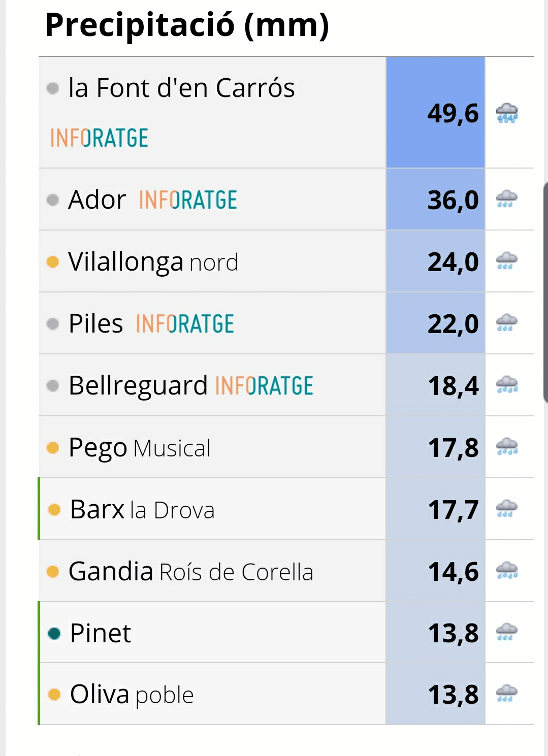Click the rain icon beside 49,6
Image resolution: width=548 pixels, height=756 pixels.
pyautogui.click(x=506, y=113)
